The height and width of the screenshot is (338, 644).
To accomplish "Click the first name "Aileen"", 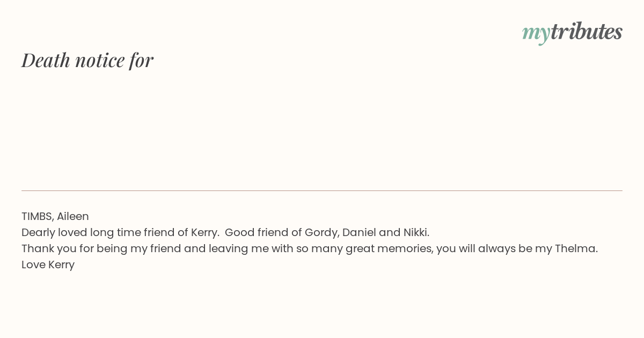I will [73, 216].
